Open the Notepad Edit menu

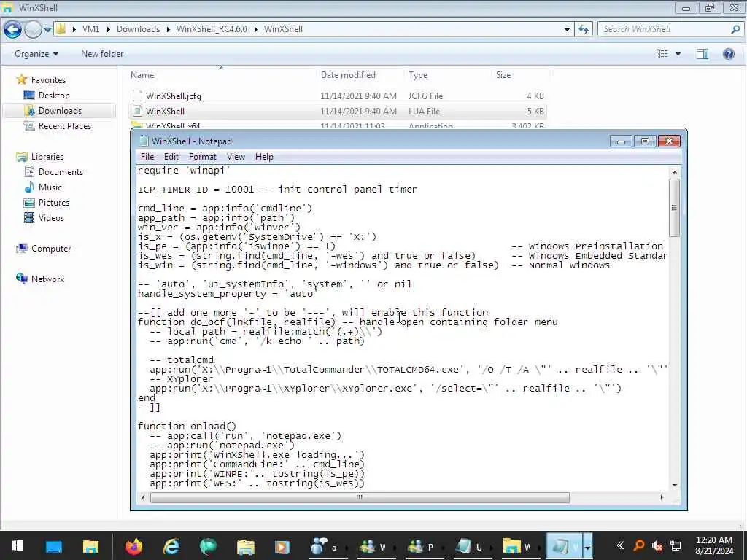[171, 157]
